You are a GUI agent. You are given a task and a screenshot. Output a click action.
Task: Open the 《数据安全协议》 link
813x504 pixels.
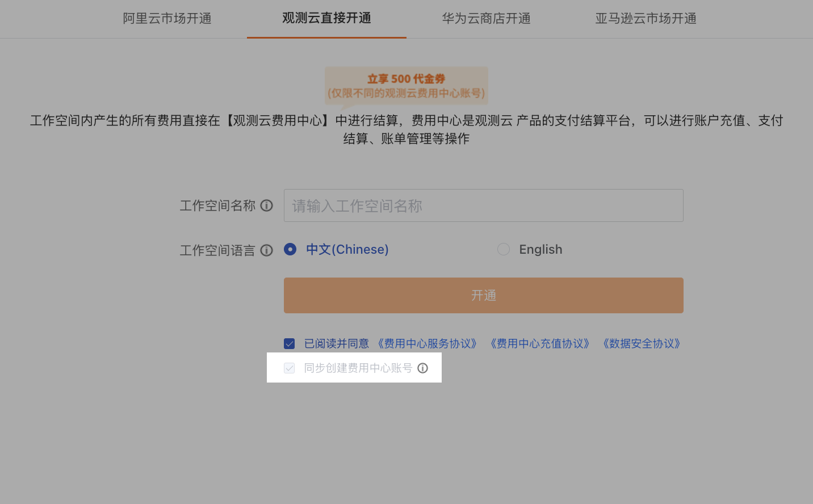click(642, 343)
